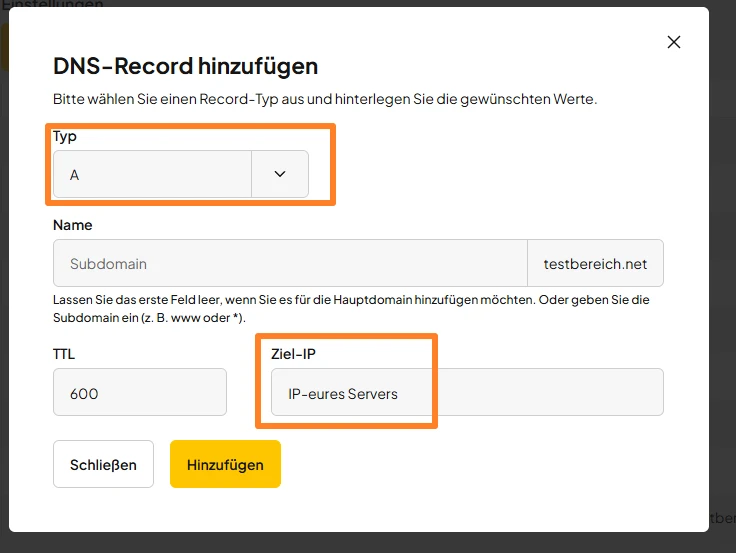The image size is (736, 553).
Task: Click the testbereich.net domain suffix
Action: [595, 264]
